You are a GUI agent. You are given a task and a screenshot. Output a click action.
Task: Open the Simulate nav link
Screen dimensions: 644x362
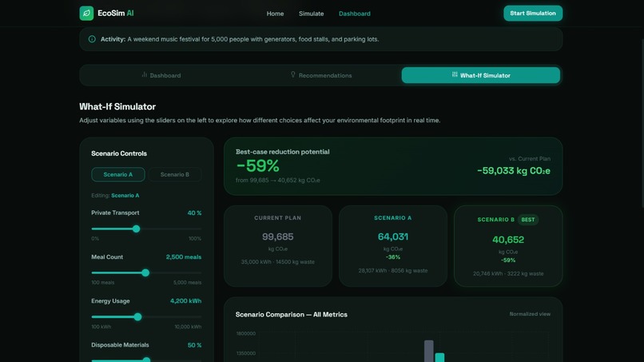[x=311, y=14]
